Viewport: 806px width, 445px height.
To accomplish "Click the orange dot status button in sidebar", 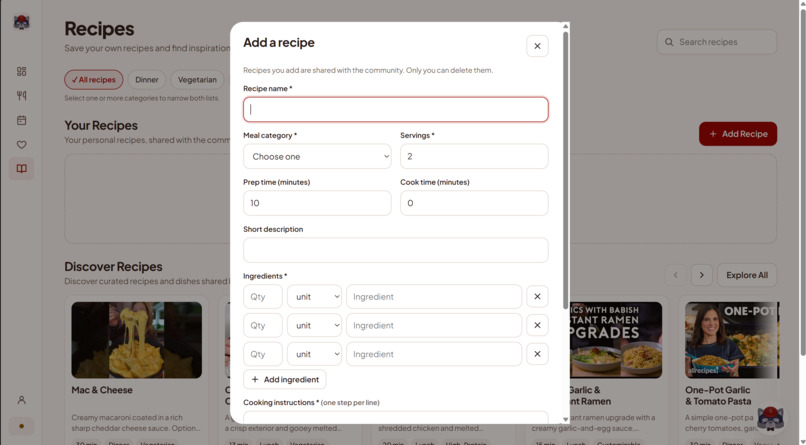I will coord(21,426).
